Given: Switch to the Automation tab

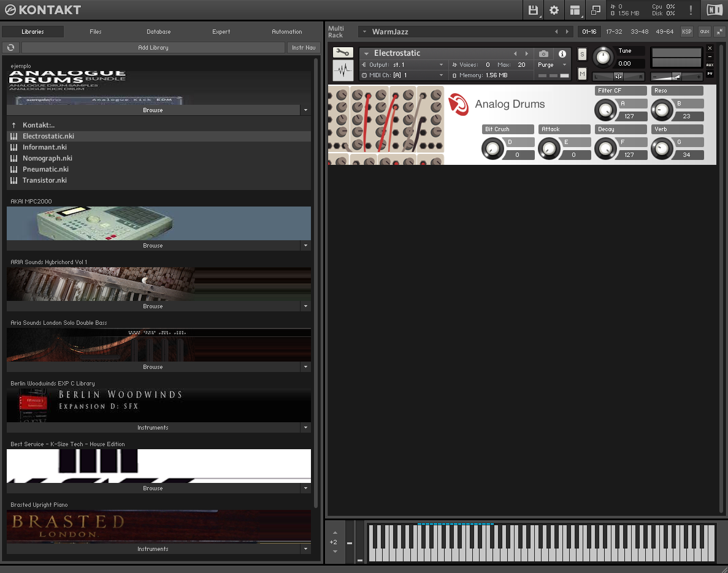Looking at the screenshot, I should point(287,31).
